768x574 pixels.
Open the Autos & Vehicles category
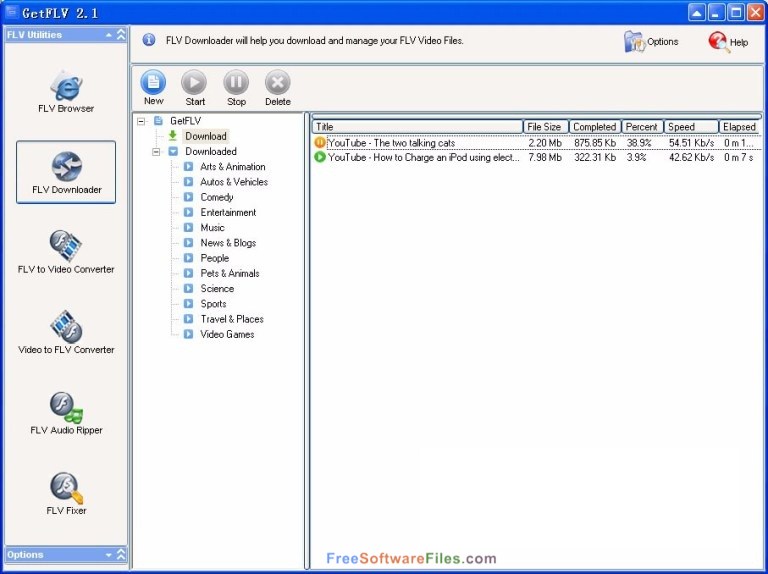(x=234, y=182)
